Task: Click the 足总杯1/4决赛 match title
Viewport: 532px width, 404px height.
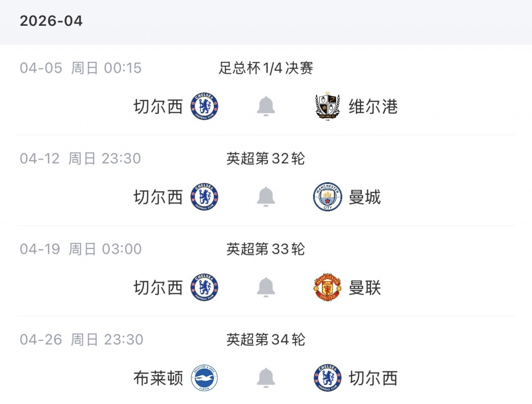Action: point(266,68)
